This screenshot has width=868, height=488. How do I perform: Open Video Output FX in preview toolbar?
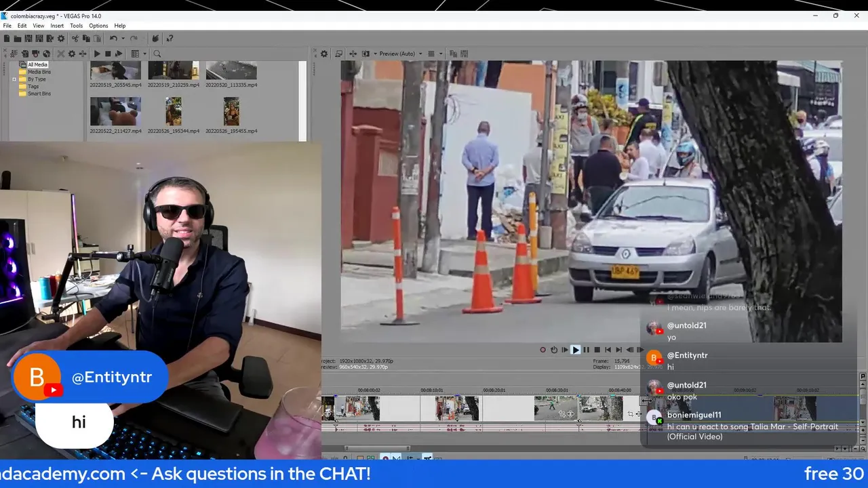click(x=353, y=54)
